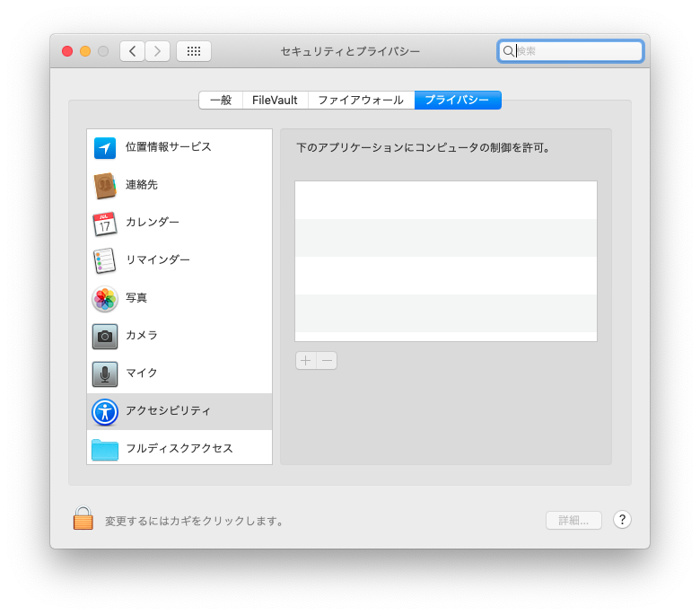This screenshot has height=615, width=700.
Task: Select the プライバシー tab
Action: click(x=458, y=100)
